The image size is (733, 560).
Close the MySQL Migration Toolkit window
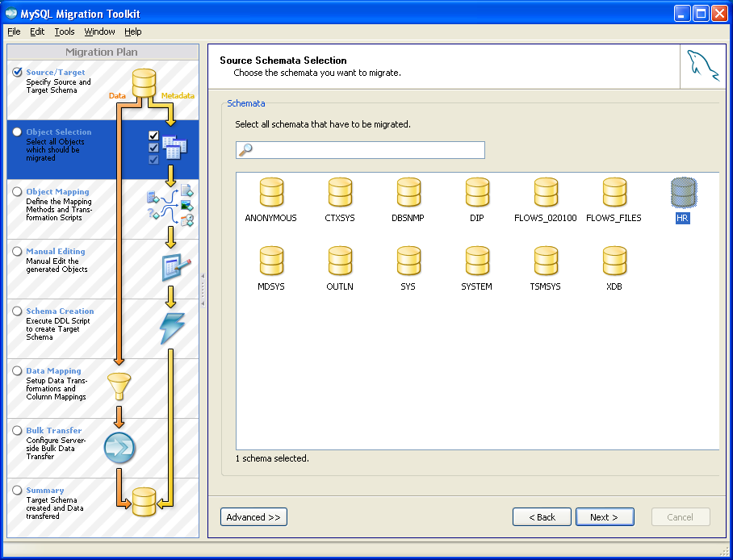(719, 14)
